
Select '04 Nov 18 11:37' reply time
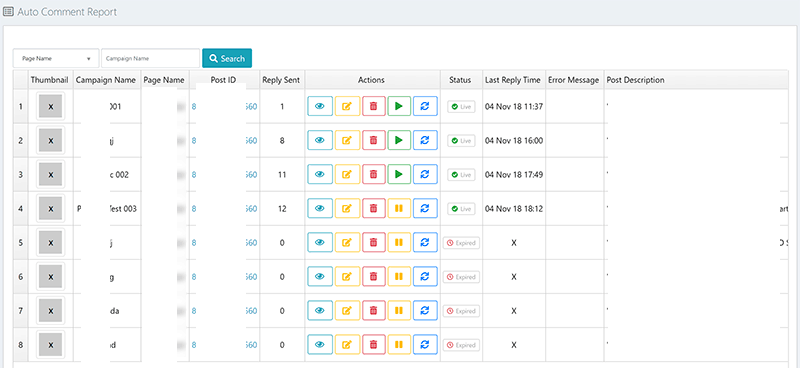coord(514,107)
